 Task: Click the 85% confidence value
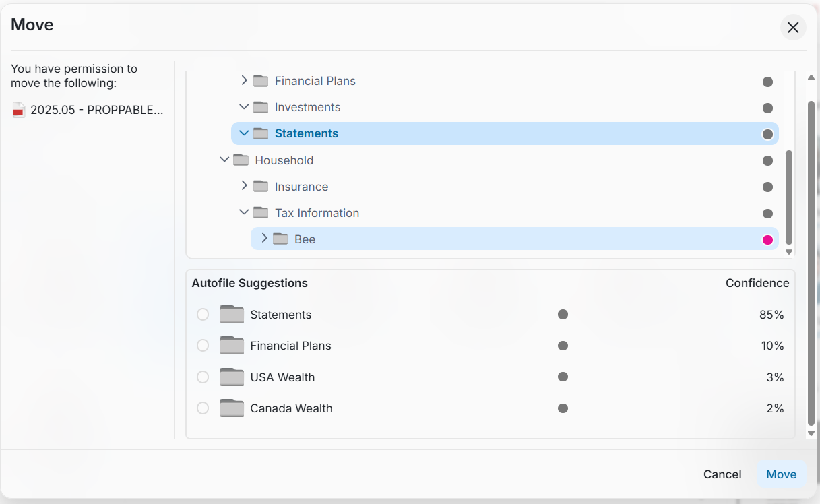click(x=771, y=315)
